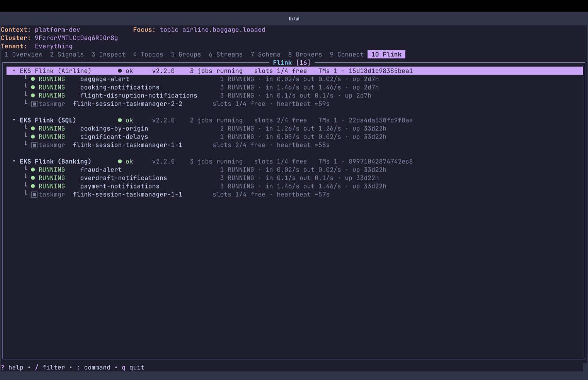Click the platform-dev context value
The height and width of the screenshot is (380, 588).
[57, 30]
